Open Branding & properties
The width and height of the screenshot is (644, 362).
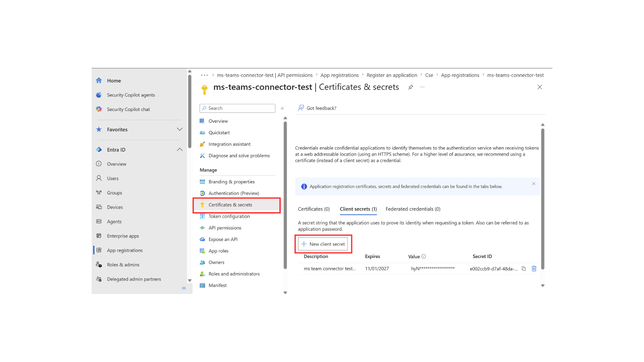pyautogui.click(x=231, y=182)
